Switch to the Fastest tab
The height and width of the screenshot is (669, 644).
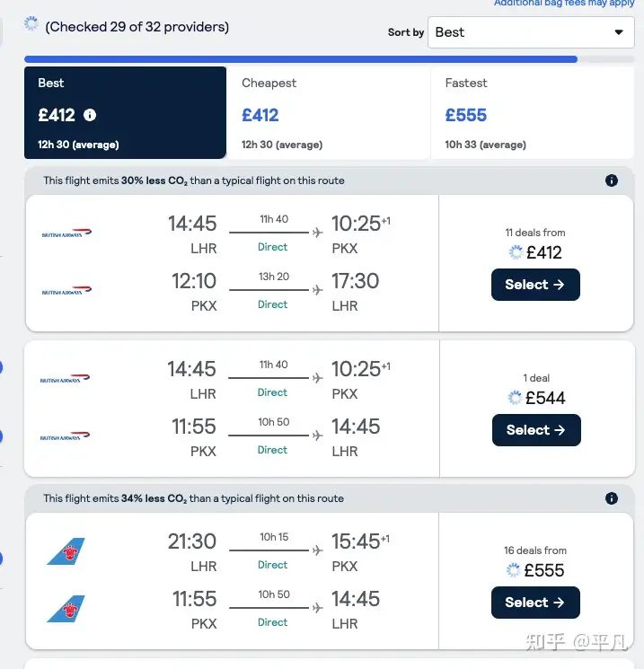click(x=532, y=113)
